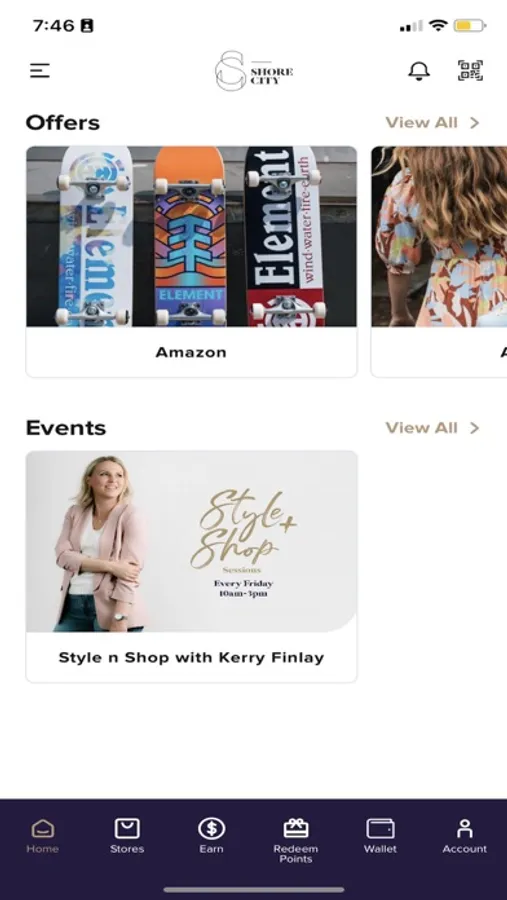The width and height of the screenshot is (507, 900).
Task: Tap the Shore City logo
Action: [254, 71]
